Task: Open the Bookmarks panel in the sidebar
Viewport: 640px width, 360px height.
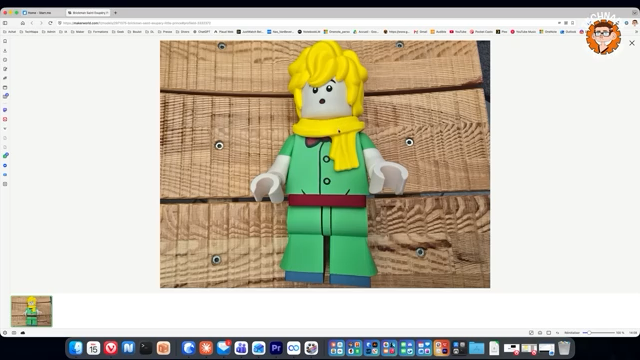Action: [x=5, y=41]
